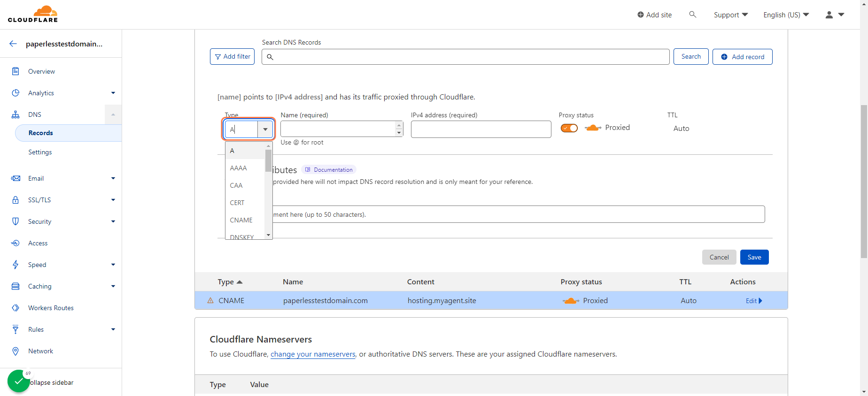Viewport: 868px width, 396px height.
Task: Click the Rules filter icon
Action: point(15,329)
